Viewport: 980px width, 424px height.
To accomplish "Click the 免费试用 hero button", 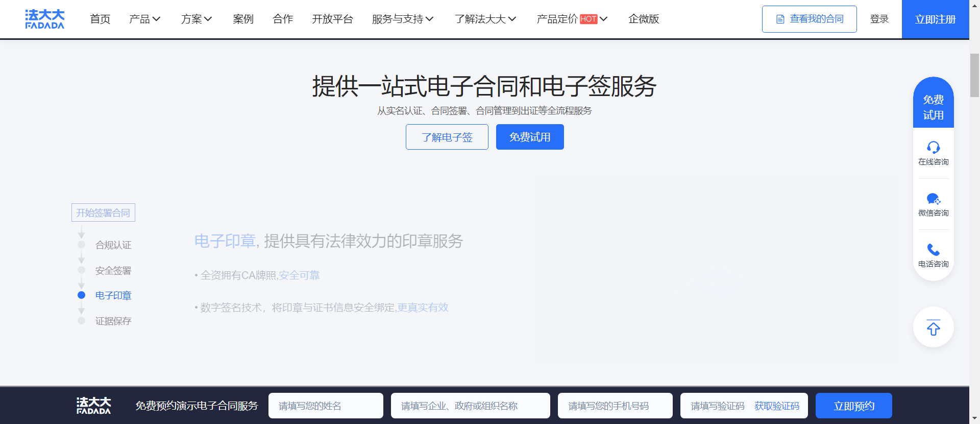I will coord(530,137).
